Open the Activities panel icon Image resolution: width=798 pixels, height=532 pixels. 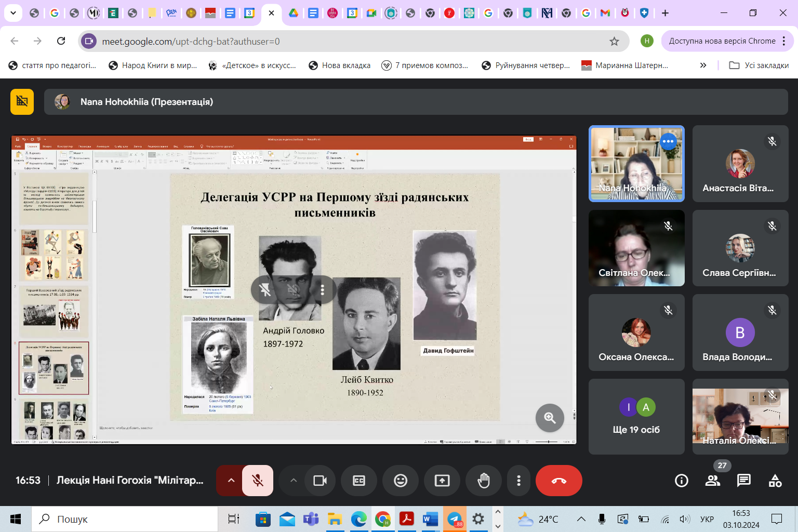point(775,481)
